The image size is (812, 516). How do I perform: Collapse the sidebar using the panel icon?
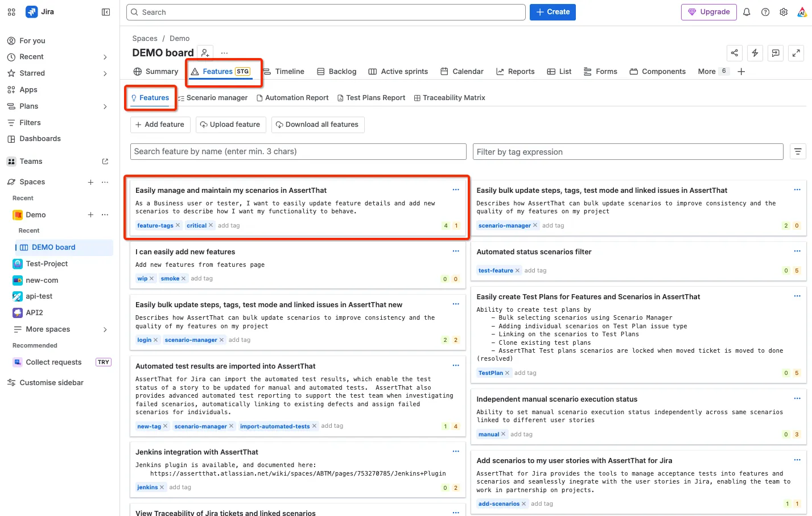pos(106,12)
